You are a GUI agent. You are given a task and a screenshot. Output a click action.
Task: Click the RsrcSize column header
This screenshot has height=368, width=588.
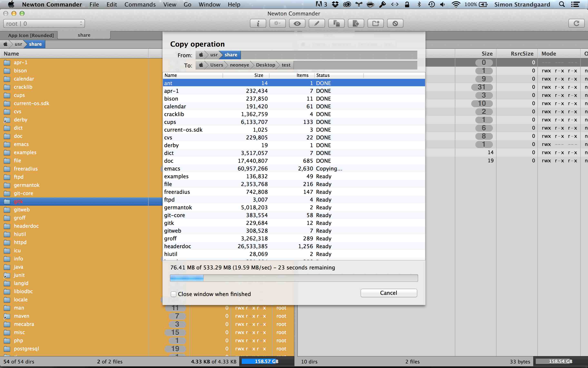517,54
